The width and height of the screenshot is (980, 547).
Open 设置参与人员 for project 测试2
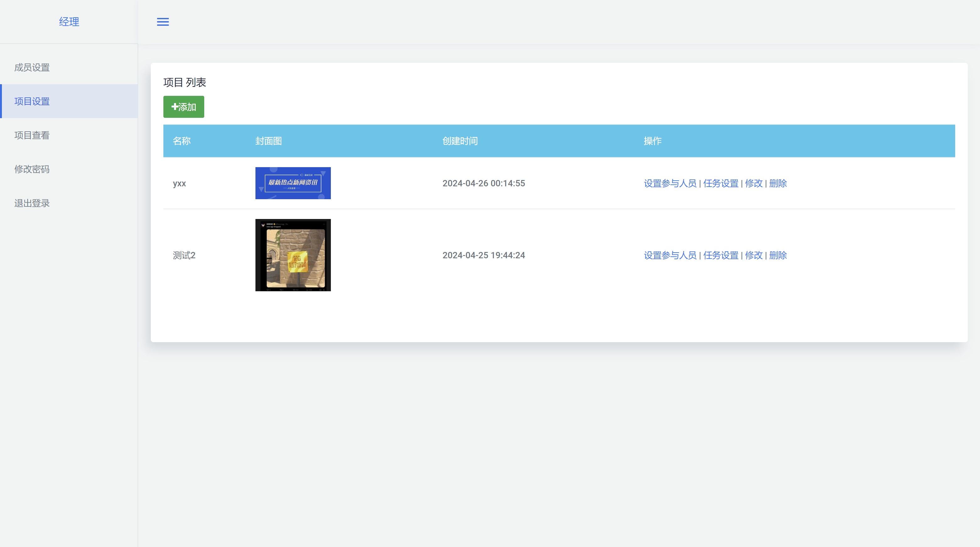coord(670,255)
